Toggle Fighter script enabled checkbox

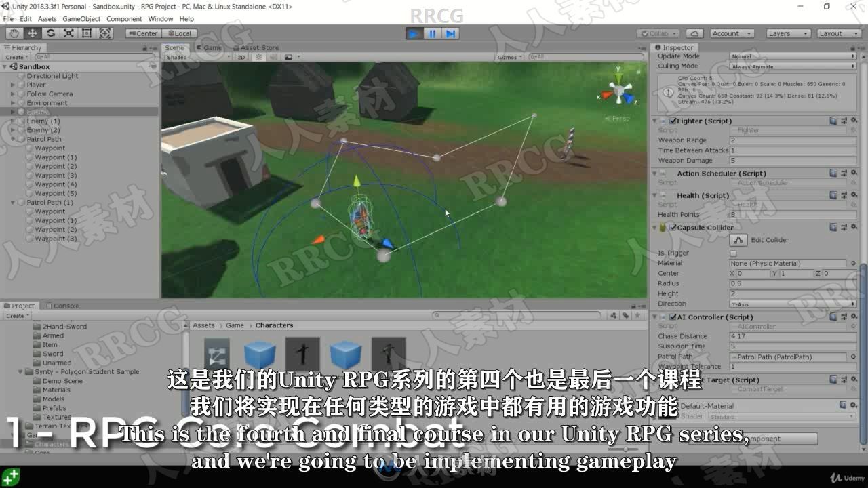673,121
